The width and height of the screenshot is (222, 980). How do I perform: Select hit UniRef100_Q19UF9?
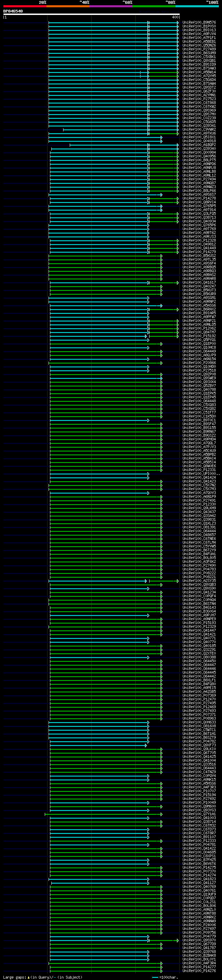point(199,894)
